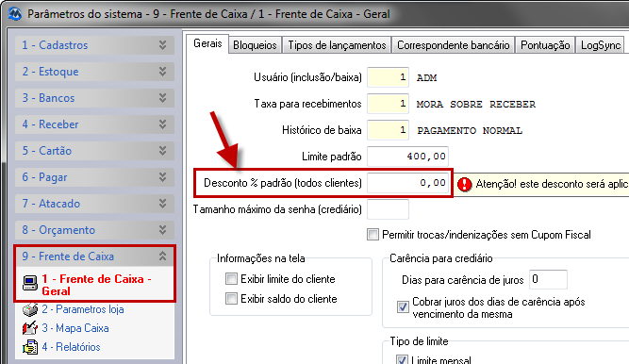629x364 pixels.
Task: Click the application logo in the title bar
Action: coord(15,14)
